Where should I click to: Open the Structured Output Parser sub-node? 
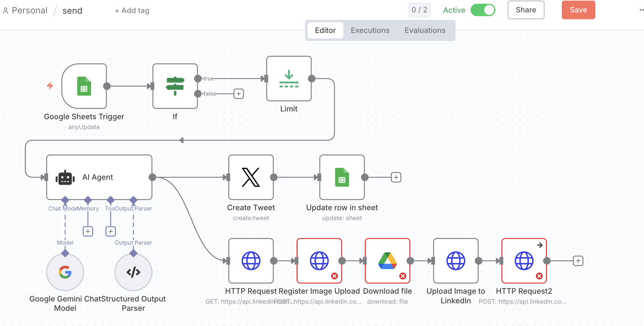coord(133,272)
